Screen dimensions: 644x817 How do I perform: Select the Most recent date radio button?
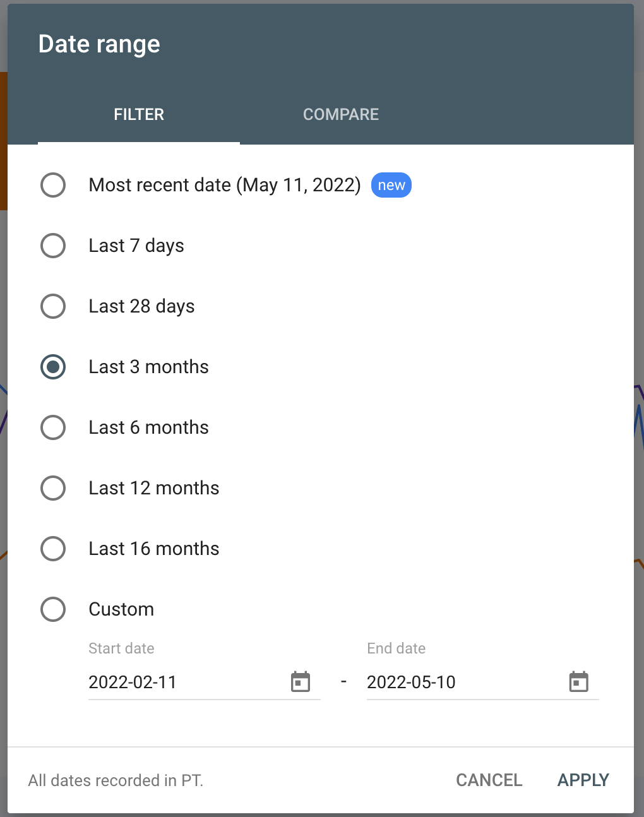53,185
